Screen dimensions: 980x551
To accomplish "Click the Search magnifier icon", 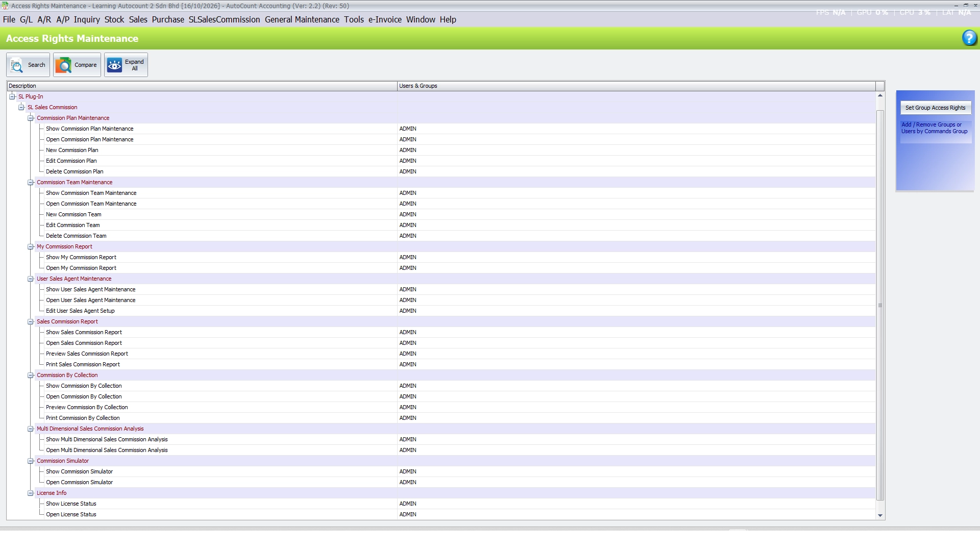I will pyautogui.click(x=16, y=65).
